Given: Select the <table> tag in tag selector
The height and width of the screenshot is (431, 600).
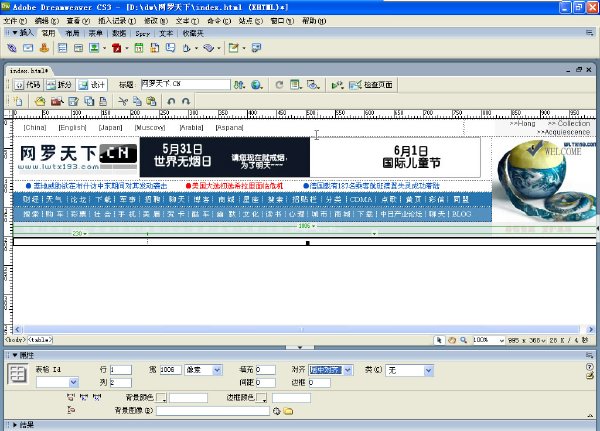Looking at the screenshot, I should [40, 340].
